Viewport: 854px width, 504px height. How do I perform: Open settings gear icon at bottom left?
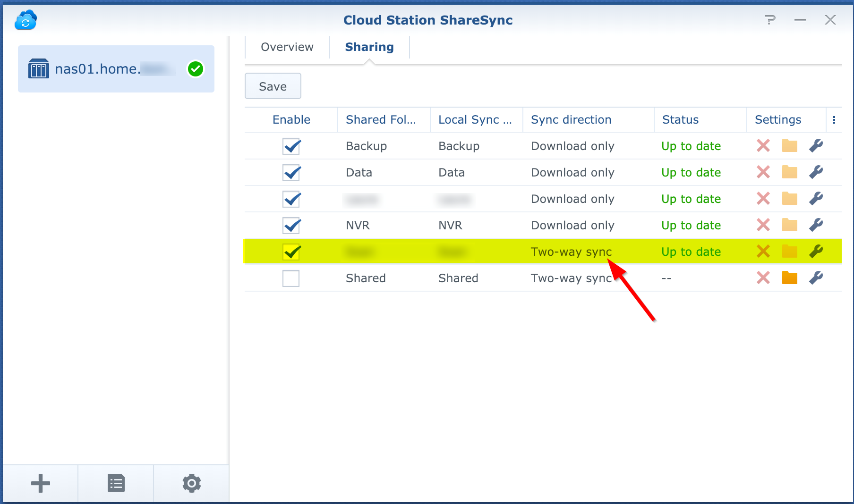coord(192,483)
